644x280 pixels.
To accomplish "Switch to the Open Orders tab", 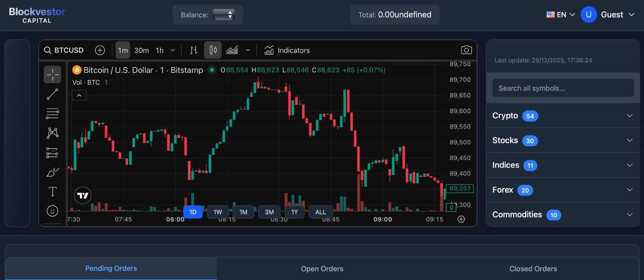I will pos(322,269).
